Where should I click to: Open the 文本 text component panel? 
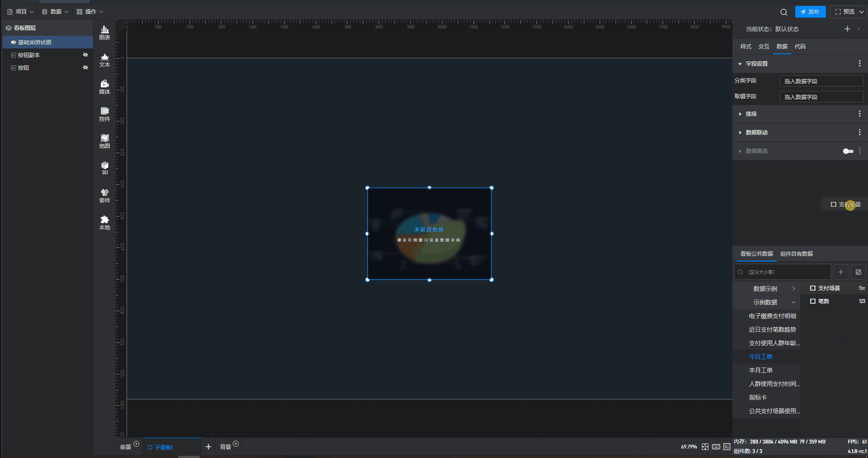104,60
